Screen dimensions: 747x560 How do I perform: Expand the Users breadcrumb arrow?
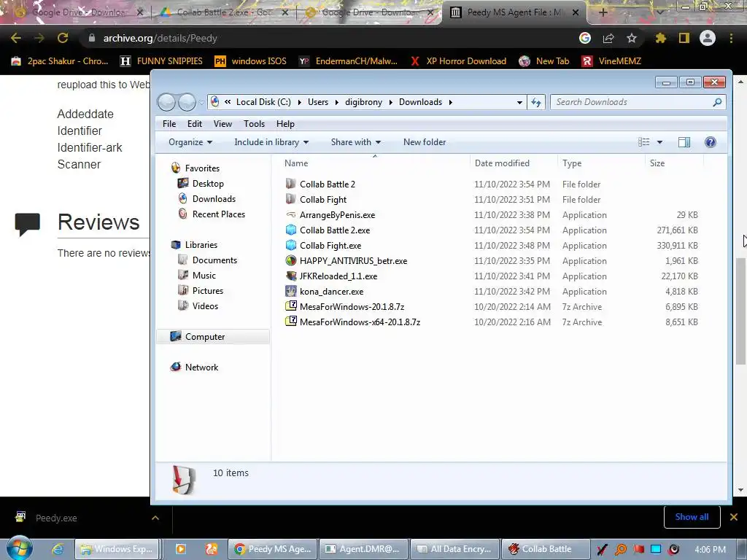click(337, 102)
